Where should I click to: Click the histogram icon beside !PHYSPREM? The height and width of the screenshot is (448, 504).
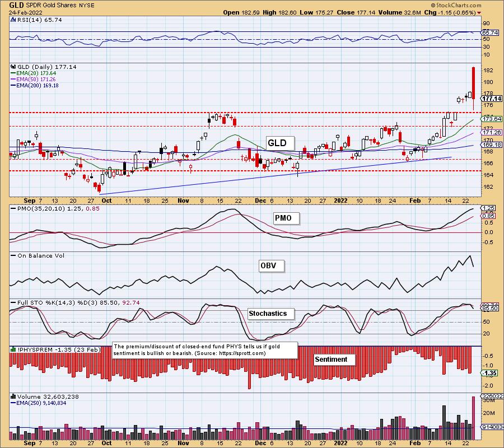coord(13,349)
